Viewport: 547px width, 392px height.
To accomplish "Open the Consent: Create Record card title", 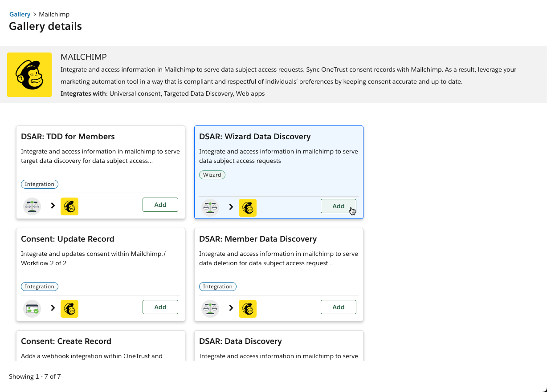I will click(66, 341).
